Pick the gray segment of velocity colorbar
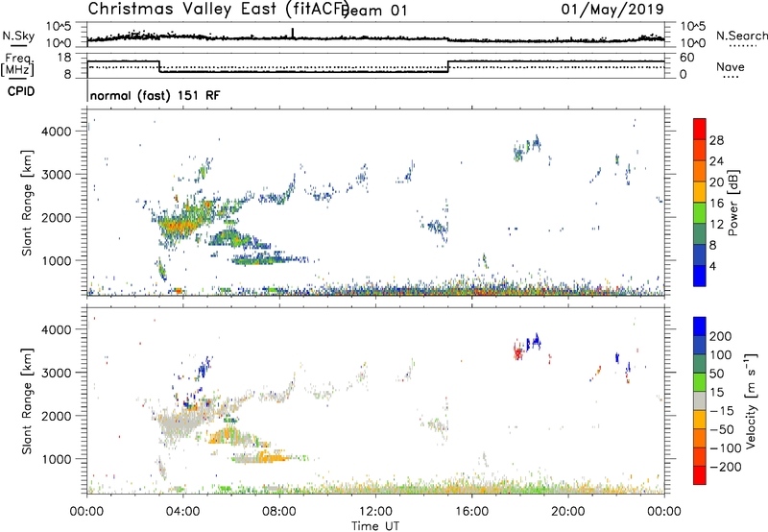Viewport: 768px width, 532px height. tap(700, 401)
